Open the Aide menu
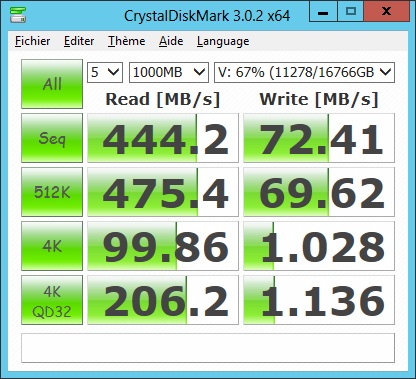 tap(171, 41)
